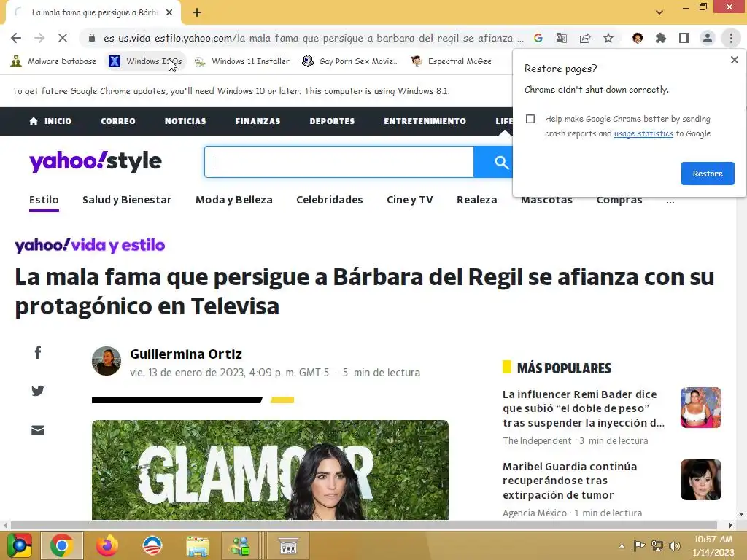Open Maribel Guardia article thumbnail
The image size is (747, 560).
(x=701, y=480)
